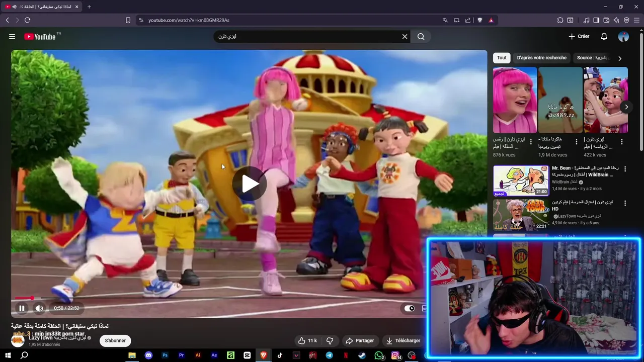The image size is (644, 362).
Task: Reload the page with refresh icon
Action: tap(27, 20)
